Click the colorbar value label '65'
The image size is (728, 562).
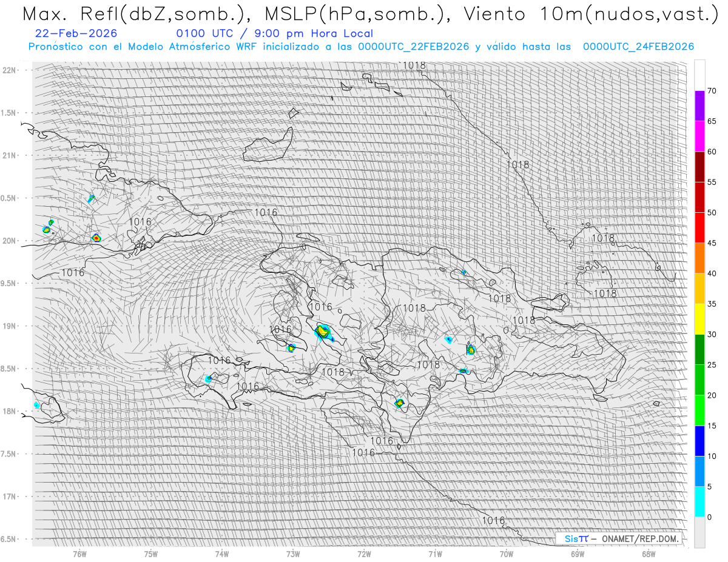tap(712, 121)
